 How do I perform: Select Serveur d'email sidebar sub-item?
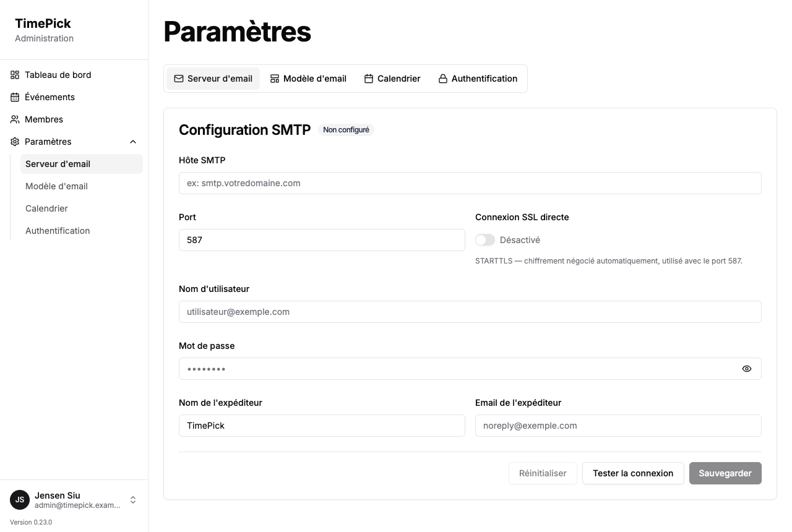(x=82, y=164)
